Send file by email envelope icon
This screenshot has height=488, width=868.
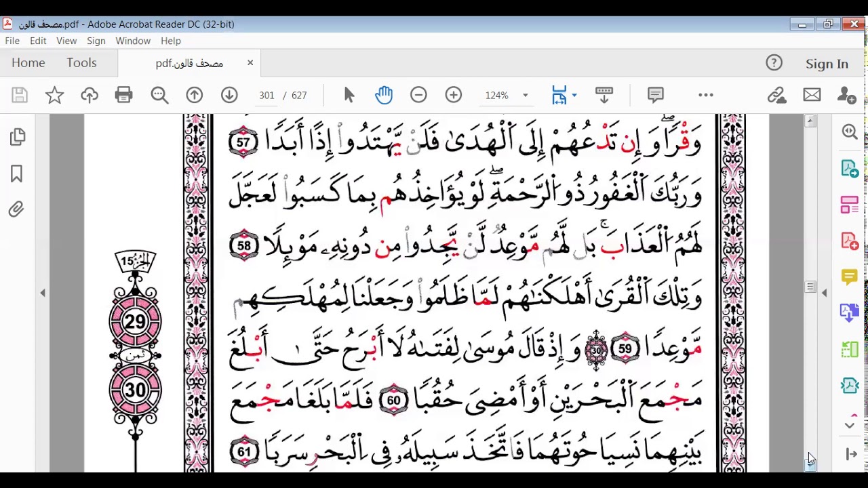click(x=812, y=96)
